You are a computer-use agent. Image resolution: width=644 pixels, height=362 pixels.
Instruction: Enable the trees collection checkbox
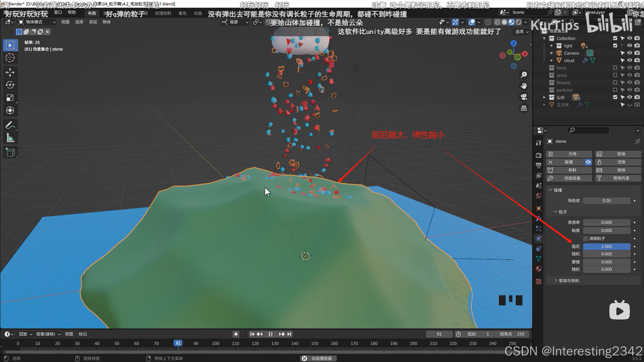615,68
